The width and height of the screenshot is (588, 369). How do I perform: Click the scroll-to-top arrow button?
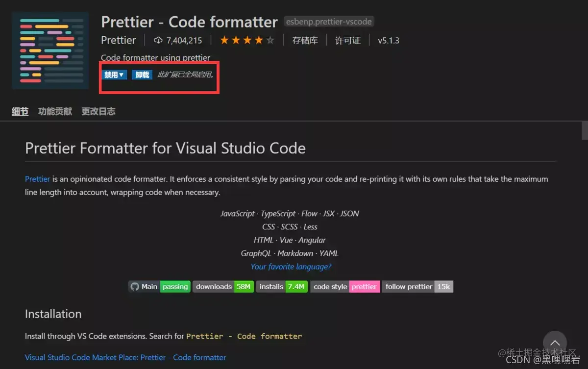[x=555, y=343]
